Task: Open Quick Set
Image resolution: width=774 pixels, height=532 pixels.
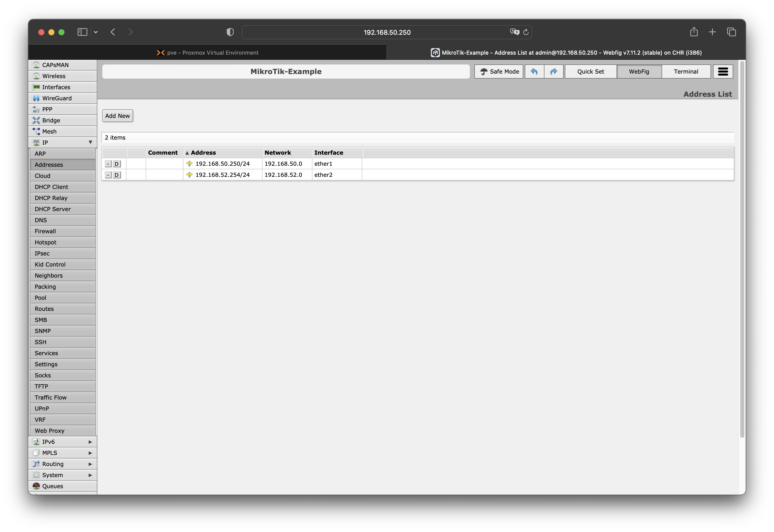Action: 590,71
